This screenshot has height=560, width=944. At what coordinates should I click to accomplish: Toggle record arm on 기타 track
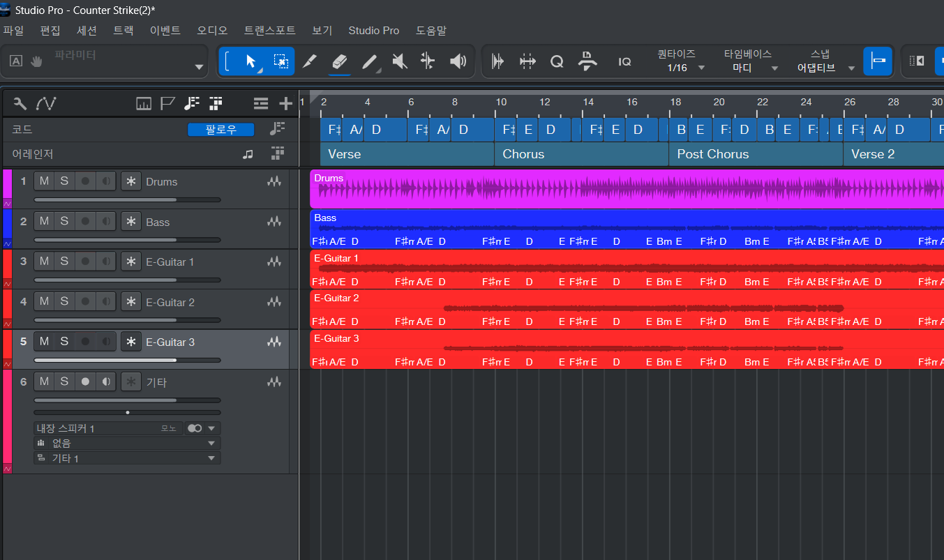(x=85, y=382)
